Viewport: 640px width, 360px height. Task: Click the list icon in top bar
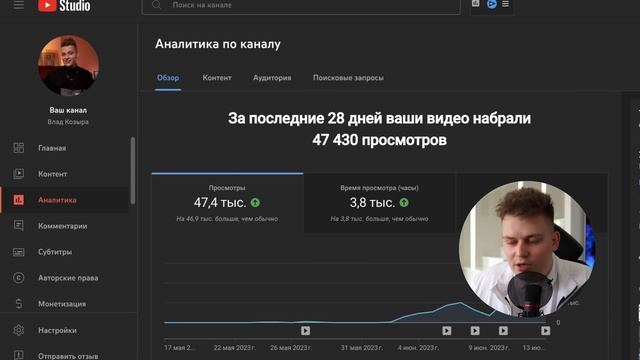(x=505, y=4)
